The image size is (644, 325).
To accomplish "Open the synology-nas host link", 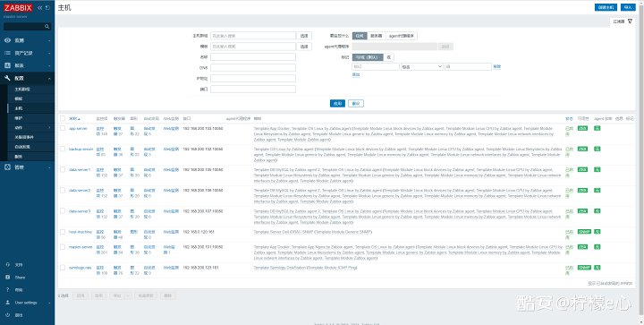I will [x=80, y=268].
